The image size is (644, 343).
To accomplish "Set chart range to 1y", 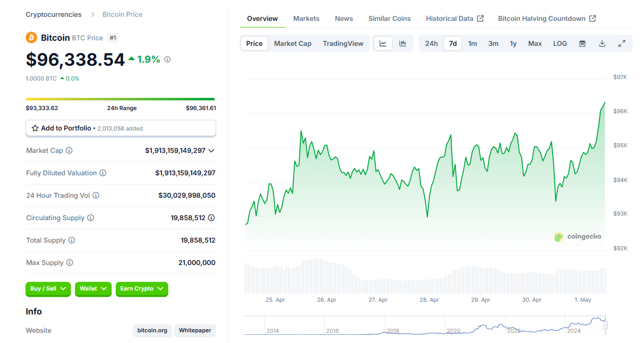I will click(513, 43).
